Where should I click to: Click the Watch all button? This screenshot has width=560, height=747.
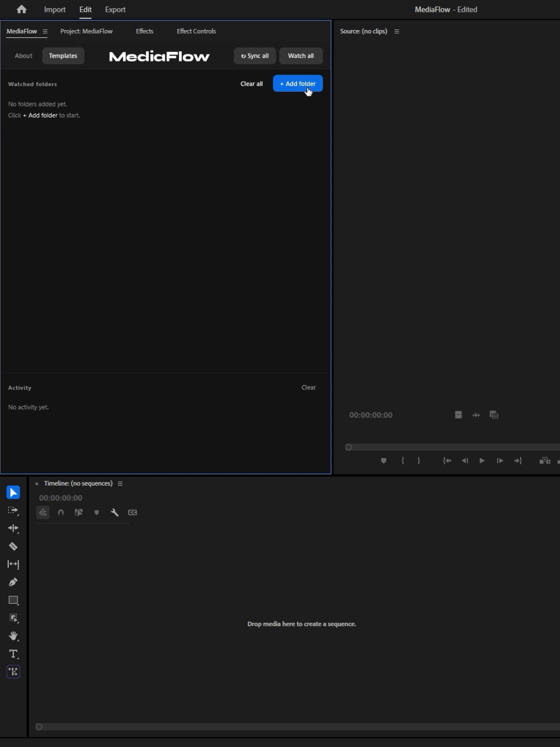click(301, 56)
